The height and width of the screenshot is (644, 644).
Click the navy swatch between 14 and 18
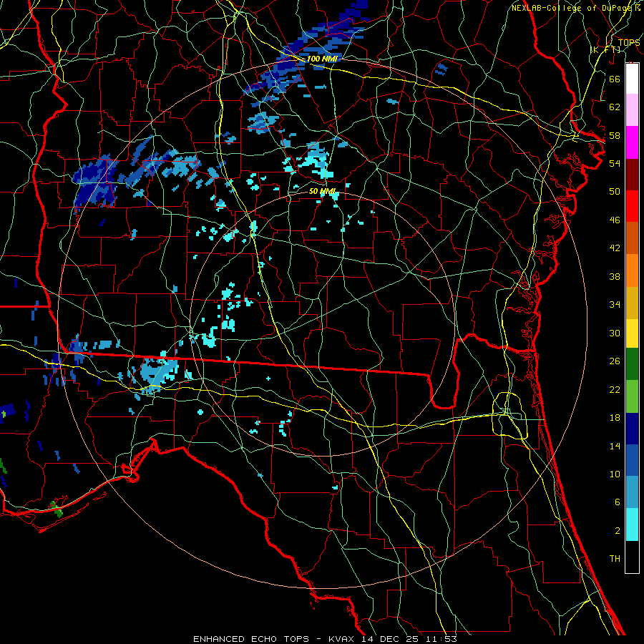pos(632,429)
